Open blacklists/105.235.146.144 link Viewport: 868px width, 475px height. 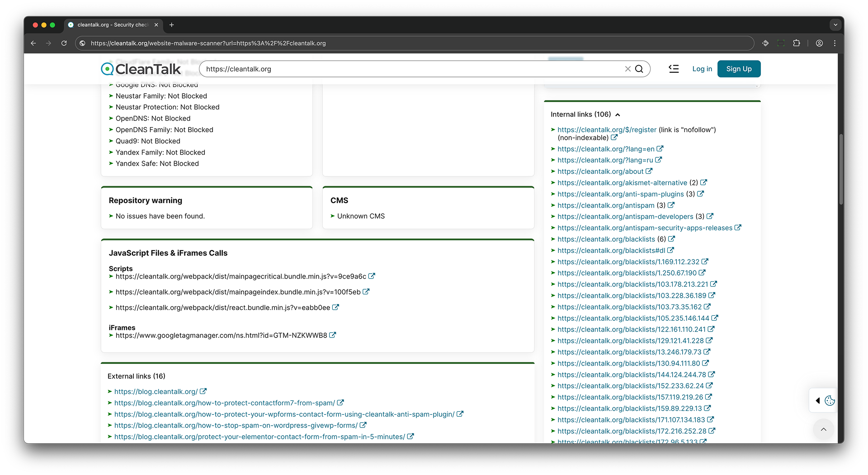[x=633, y=318]
